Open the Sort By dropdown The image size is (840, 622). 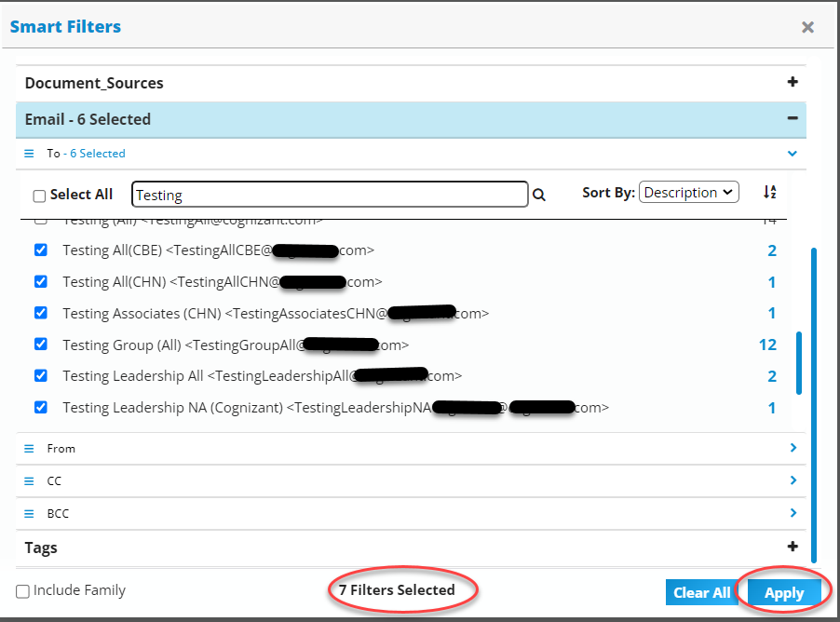[x=688, y=192]
